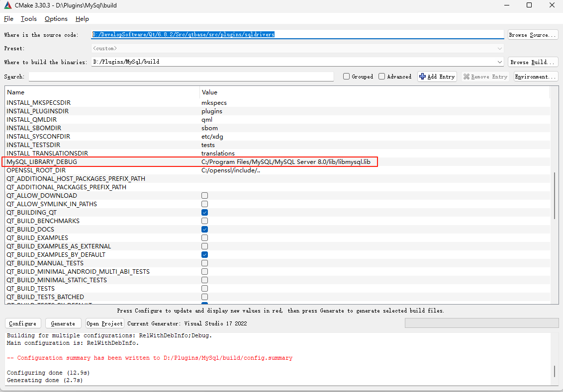This screenshot has width=563, height=392.
Task: Open the File menu
Action: pos(8,19)
